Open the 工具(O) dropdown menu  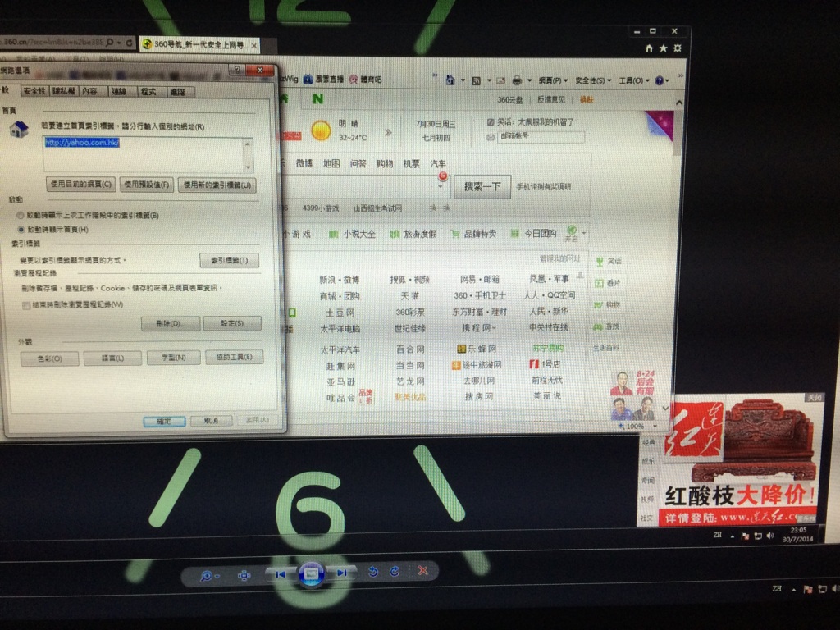pyautogui.click(x=634, y=81)
